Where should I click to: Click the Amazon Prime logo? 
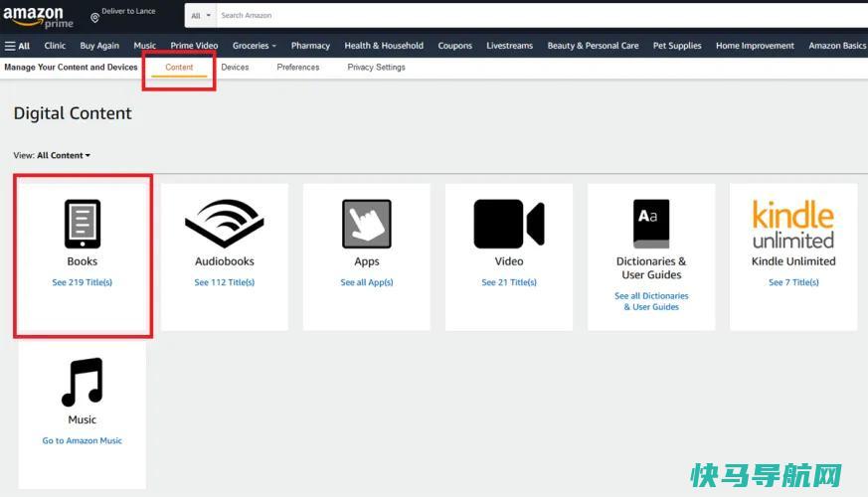pyautogui.click(x=38, y=17)
